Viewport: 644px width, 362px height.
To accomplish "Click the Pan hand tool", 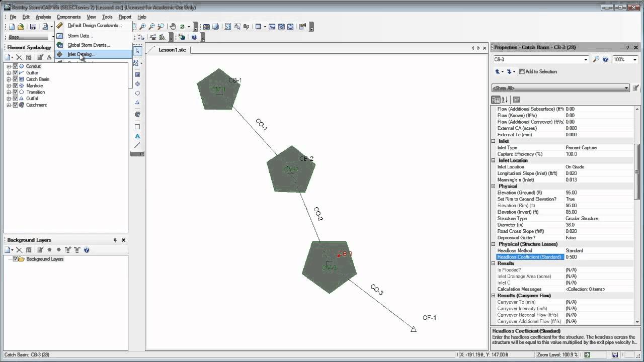I will 173,27.
